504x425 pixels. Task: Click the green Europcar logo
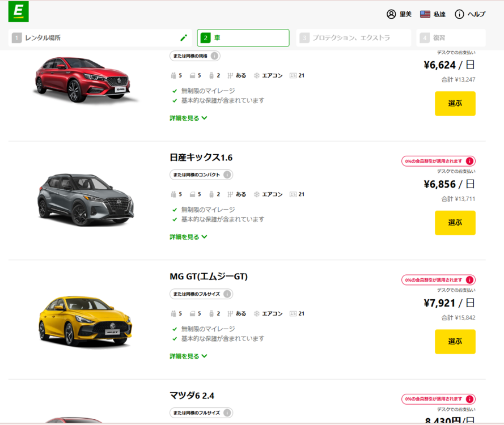point(19,12)
